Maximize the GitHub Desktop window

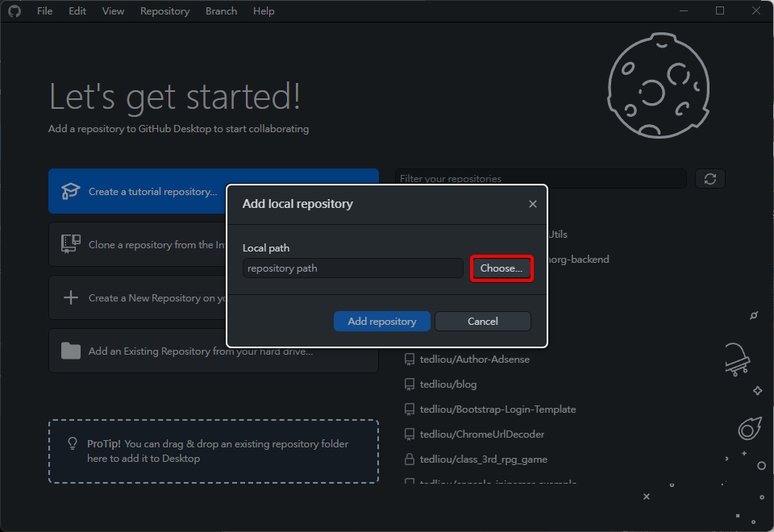tap(720, 10)
